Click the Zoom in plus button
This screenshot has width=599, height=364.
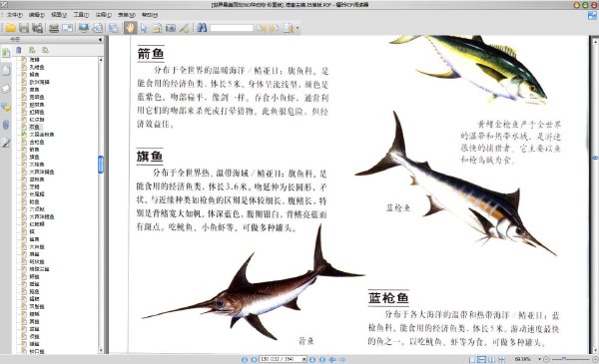(595, 359)
